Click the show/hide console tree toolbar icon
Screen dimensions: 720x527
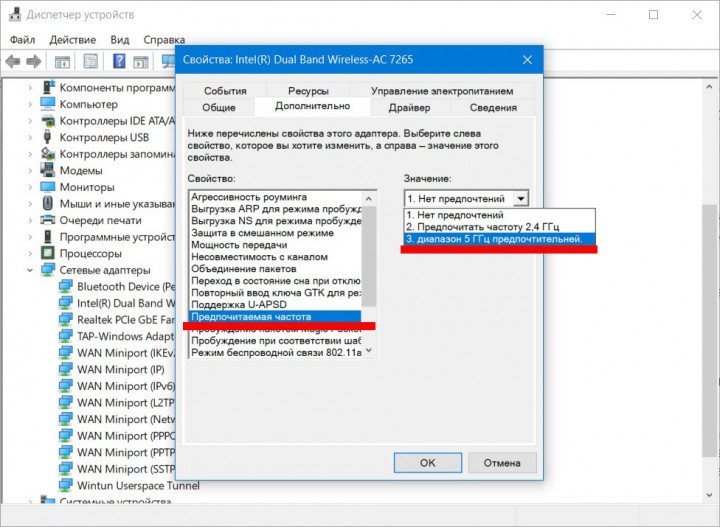click(62, 61)
